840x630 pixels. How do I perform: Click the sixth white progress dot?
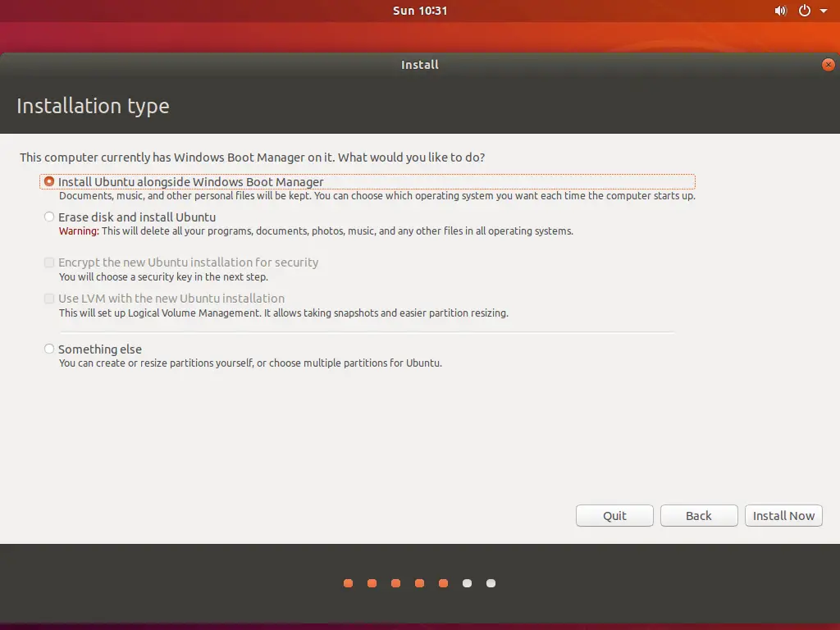[x=467, y=583]
